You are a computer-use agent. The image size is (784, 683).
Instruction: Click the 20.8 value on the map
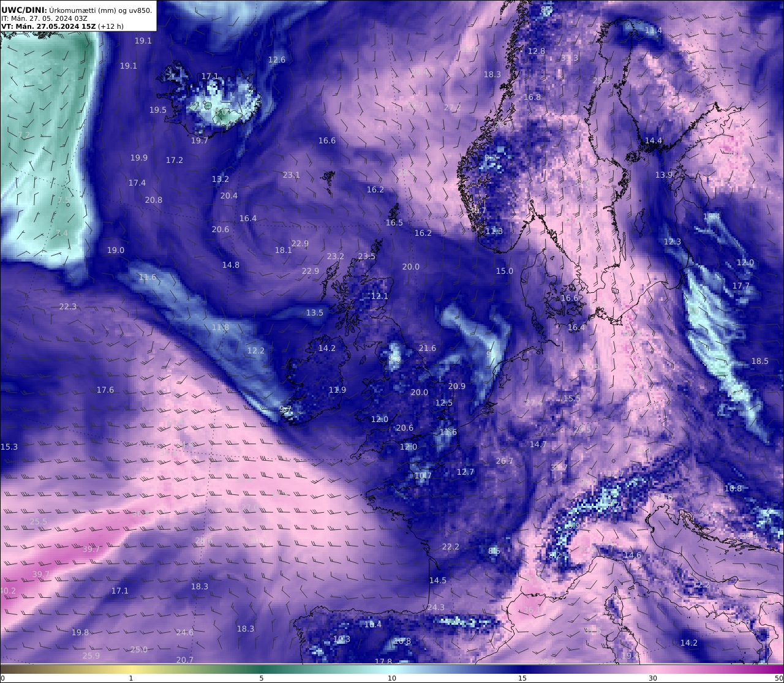tap(154, 200)
